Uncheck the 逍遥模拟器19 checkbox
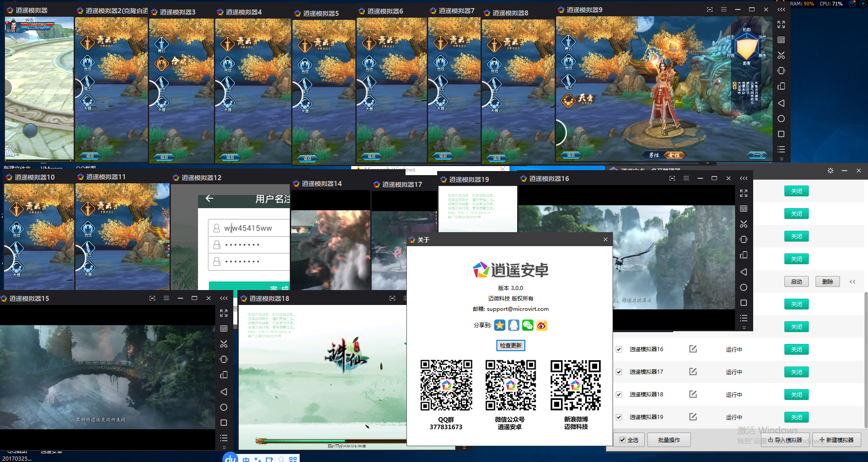This screenshot has height=462, width=868. (x=619, y=417)
